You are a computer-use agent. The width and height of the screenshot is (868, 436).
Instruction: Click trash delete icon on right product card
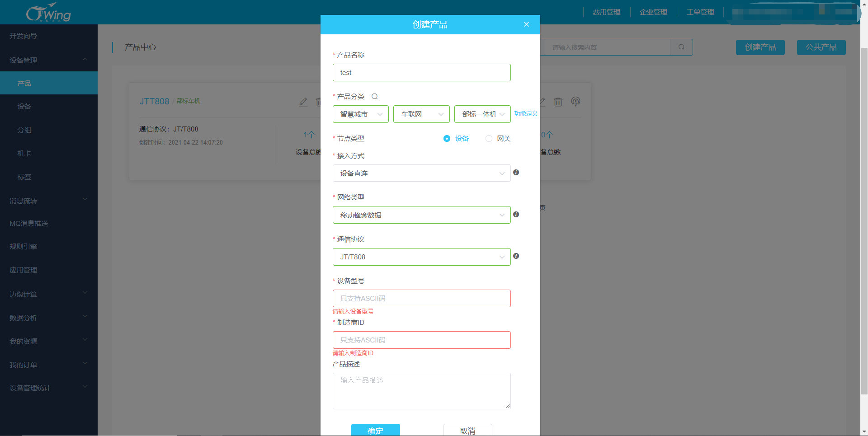(x=558, y=102)
